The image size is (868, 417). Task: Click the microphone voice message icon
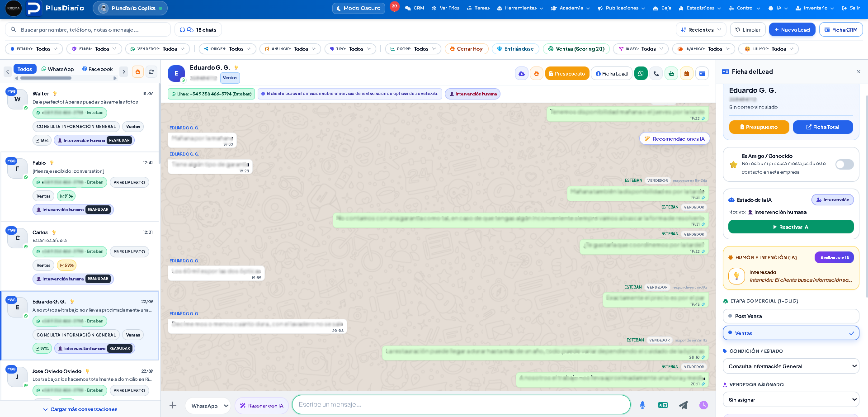click(642, 405)
